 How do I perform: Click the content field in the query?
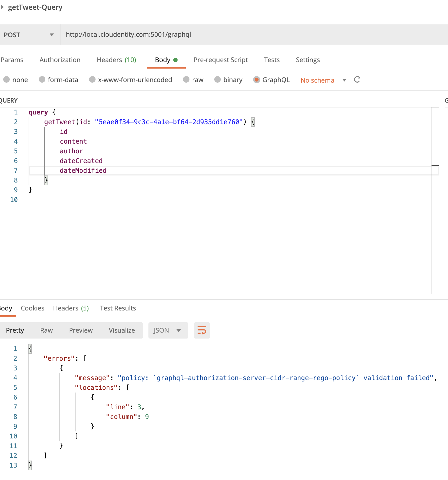tap(73, 141)
